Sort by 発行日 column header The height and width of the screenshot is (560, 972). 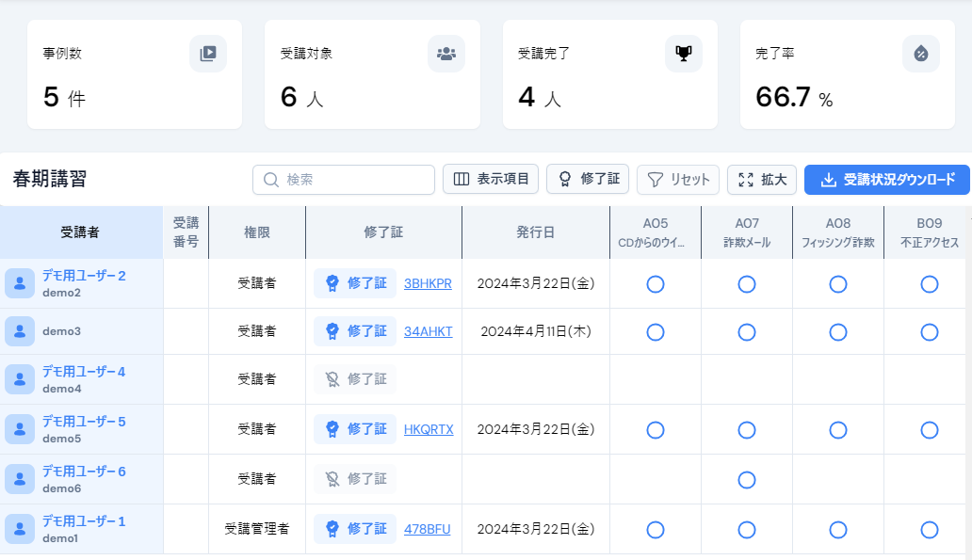coord(536,232)
